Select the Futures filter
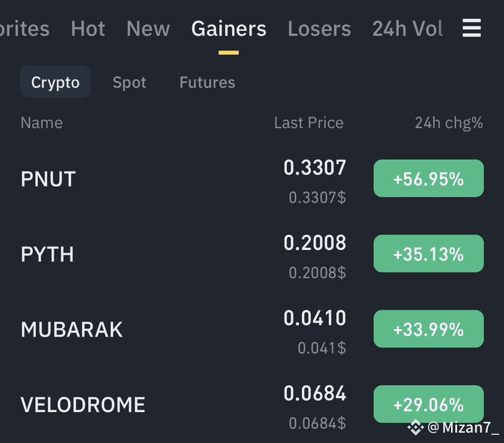 pyautogui.click(x=208, y=82)
